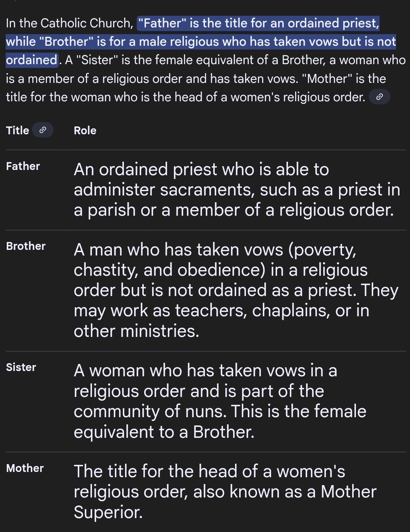The width and height of the screenshot is (410, 532).
Task: Click Sister role description about nuns
Action: coord(220,401)
